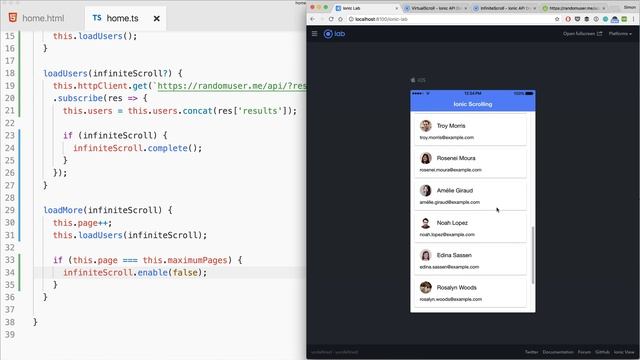The width and height of the screenshot is (640, 360).
Task: Switch to the InfiniteScroll Ionic API tab
Action: coord(504,8)
